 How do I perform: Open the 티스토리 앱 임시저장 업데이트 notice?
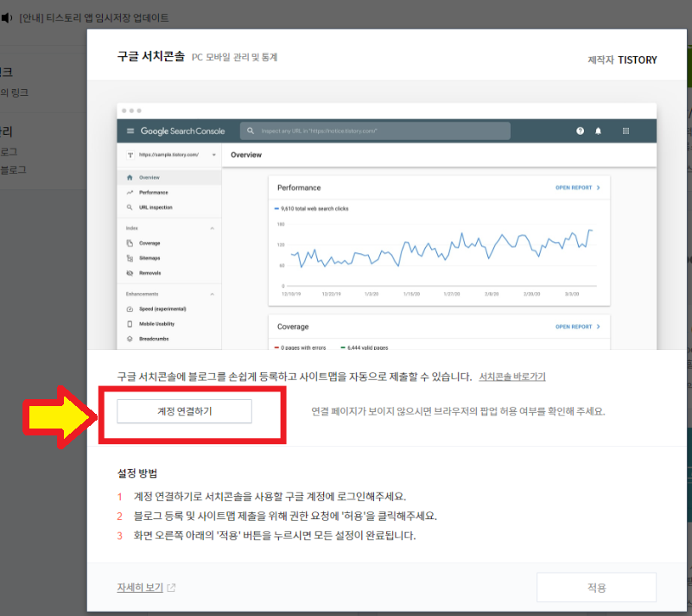tap(94, 17)
